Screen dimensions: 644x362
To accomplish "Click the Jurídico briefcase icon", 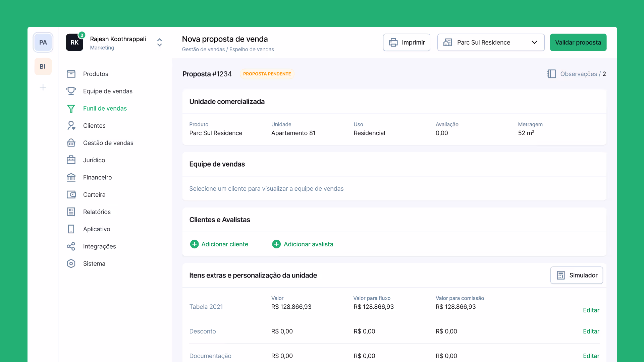I will pyautogui.click(x=71, y=160).
